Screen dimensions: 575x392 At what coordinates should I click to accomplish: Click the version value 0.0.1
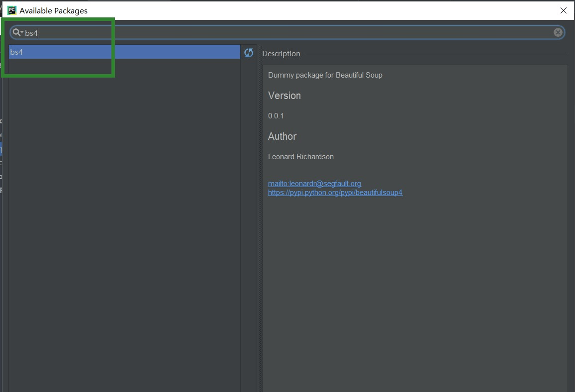click(x=276, y=116)
